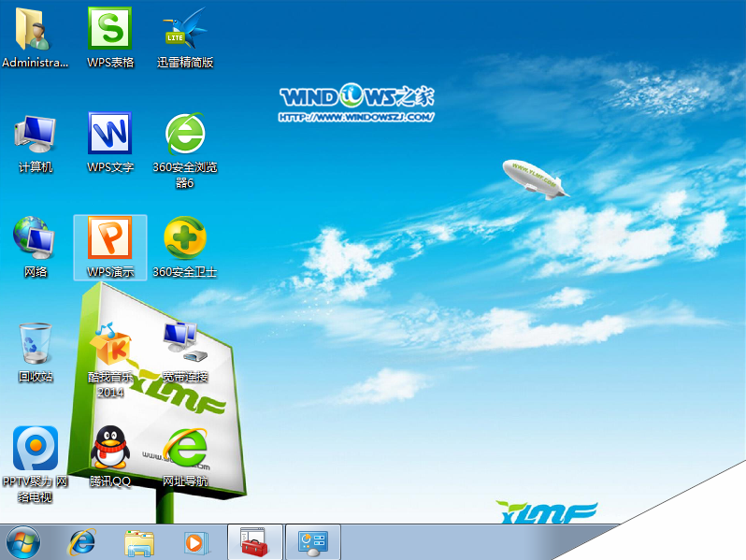Open the WPS表格 spreadsheet desktop icon
The width and height of the screenshot is (746, 560).
coord(110,30)
